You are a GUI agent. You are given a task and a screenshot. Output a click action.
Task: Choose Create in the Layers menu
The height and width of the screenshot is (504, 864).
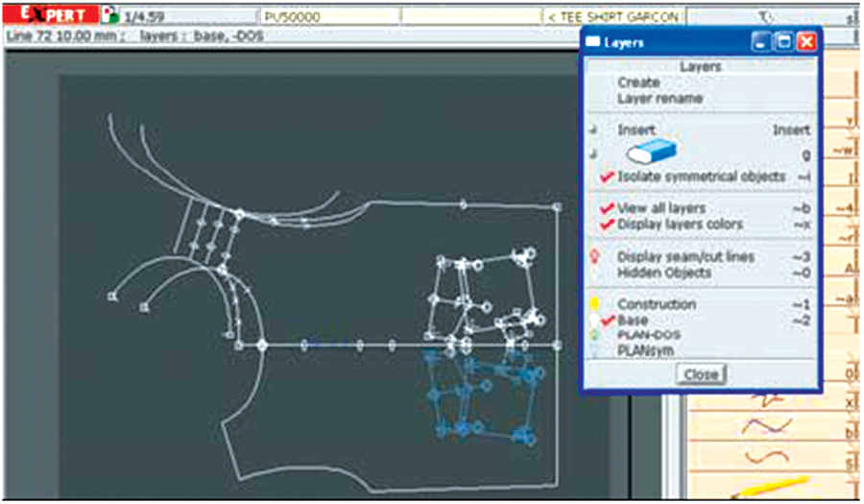pyautogui.click(x=638, y=83)
